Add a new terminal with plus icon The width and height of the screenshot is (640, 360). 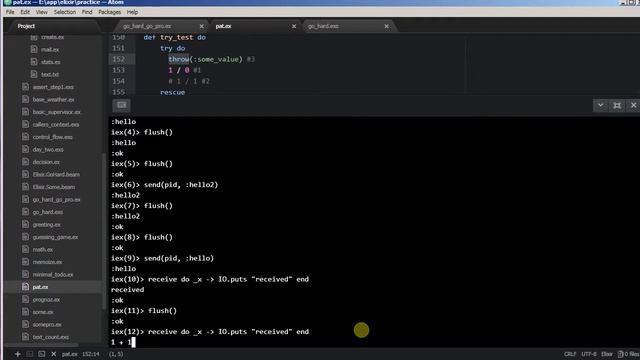(x=18, y=354)
